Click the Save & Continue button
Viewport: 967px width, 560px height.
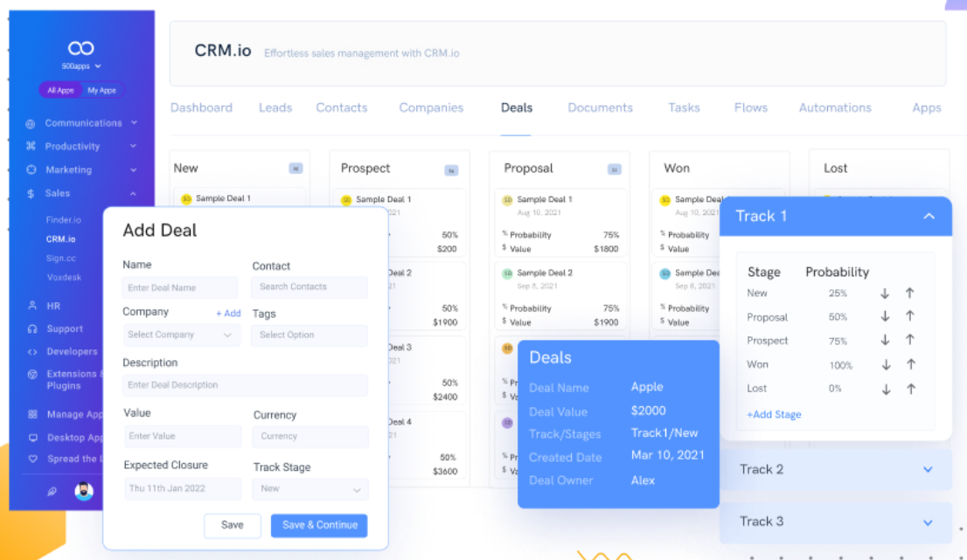319,526
